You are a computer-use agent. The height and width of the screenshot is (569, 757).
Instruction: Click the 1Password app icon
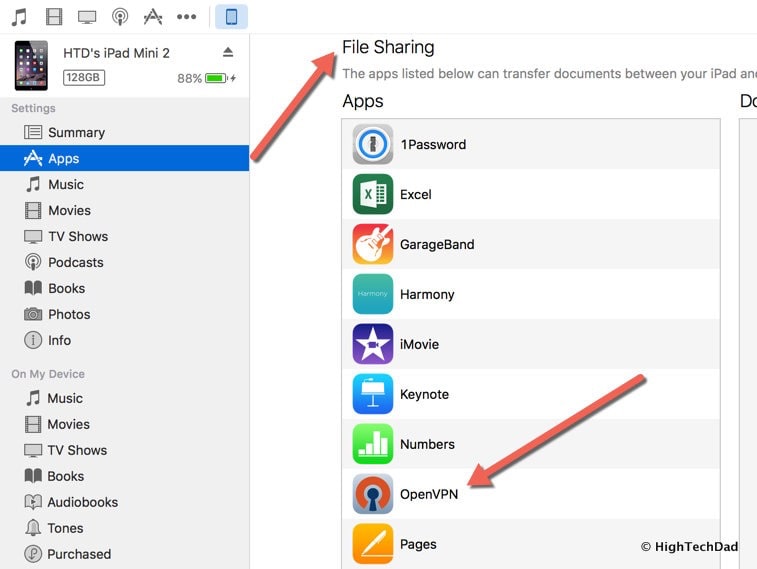[372, 144]
